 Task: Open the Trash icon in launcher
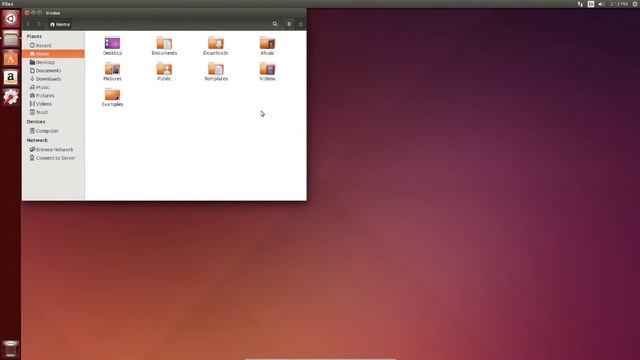[x=11, y=349]
